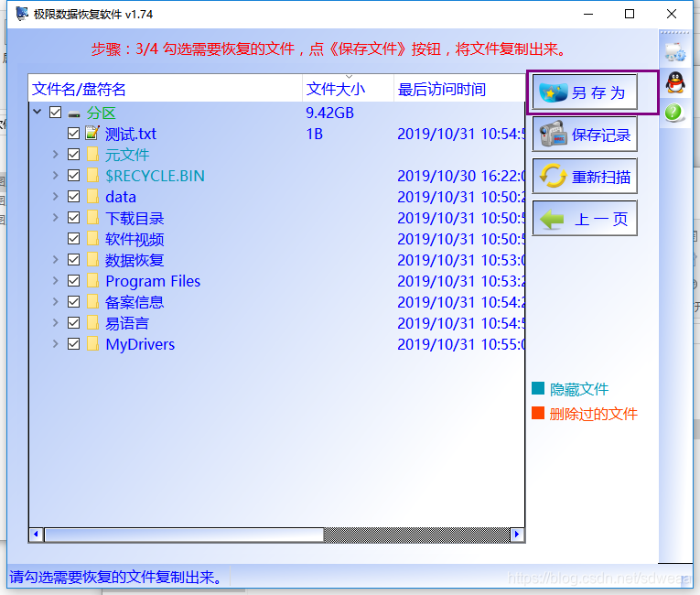The height and width of the screenshot is (595, 700).
Task: Expand the 易语言 folder
Action: pyautogui.click(x=55, y=322)
